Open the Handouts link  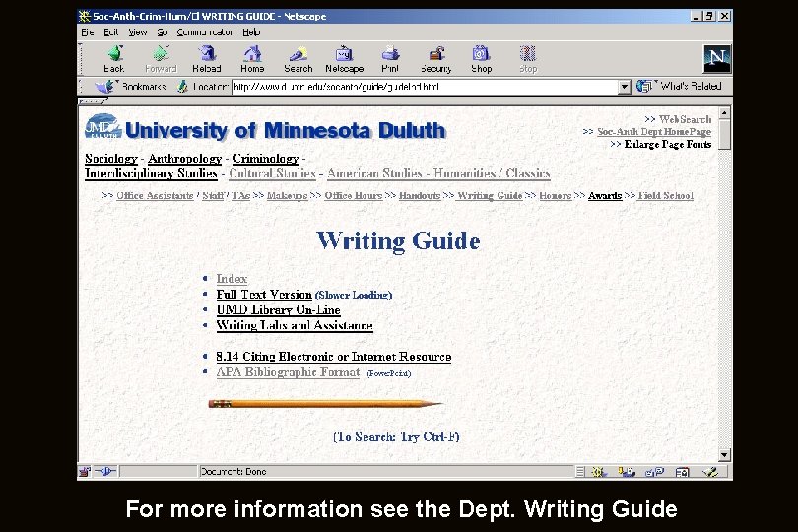pos(420,196)
